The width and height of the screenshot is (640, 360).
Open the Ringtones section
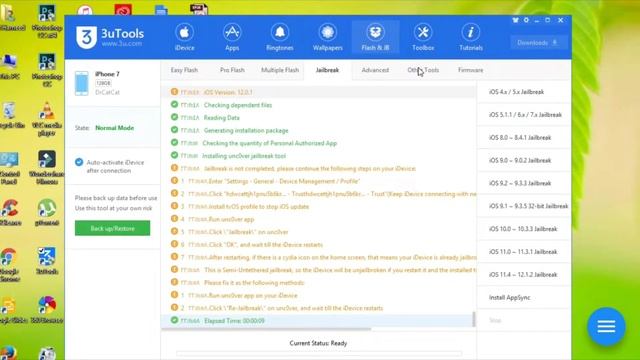point(280,38)
